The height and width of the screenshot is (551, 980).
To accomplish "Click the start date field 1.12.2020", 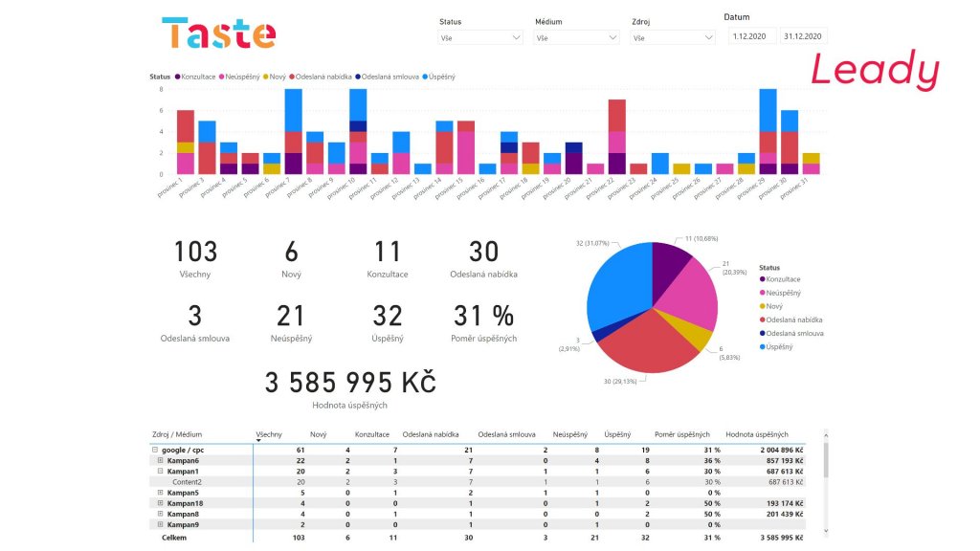I will [750, 36].
